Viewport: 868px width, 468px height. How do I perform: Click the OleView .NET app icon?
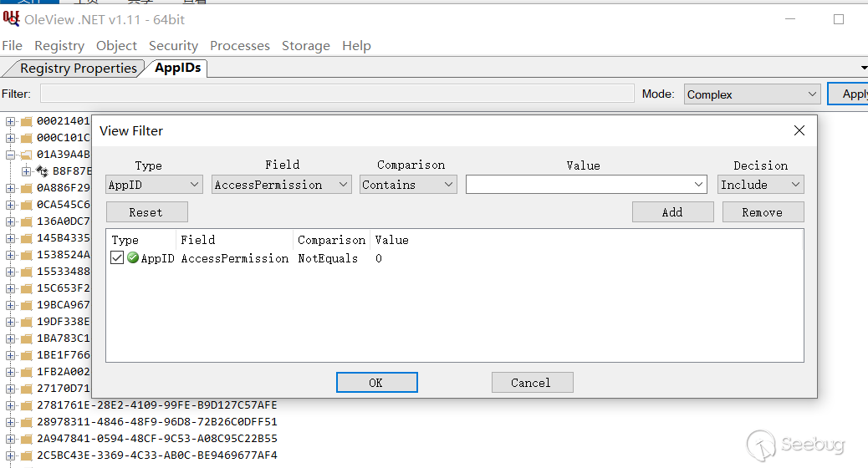pos(12,18)
